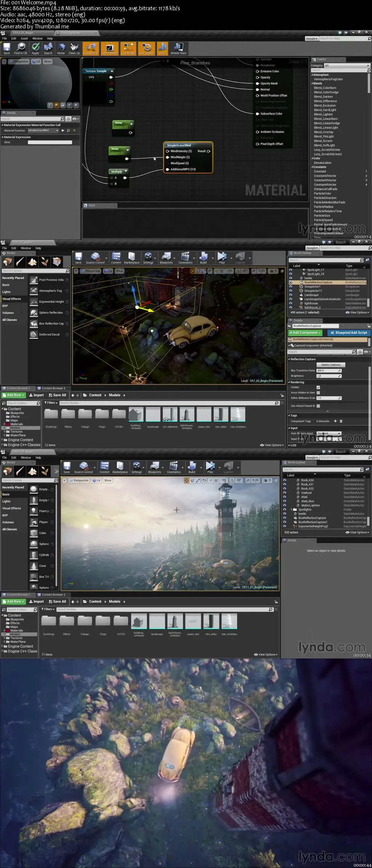Click Source Control in Ch7_02_Begin toolbar
Screen dimensions: 372x868
95,258
